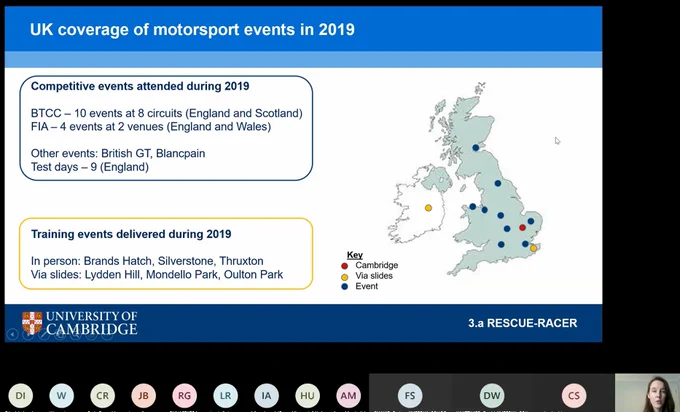680x412 pixels.
Task: Go to previous slide using slideshow arrow
Action: [12, 334]
